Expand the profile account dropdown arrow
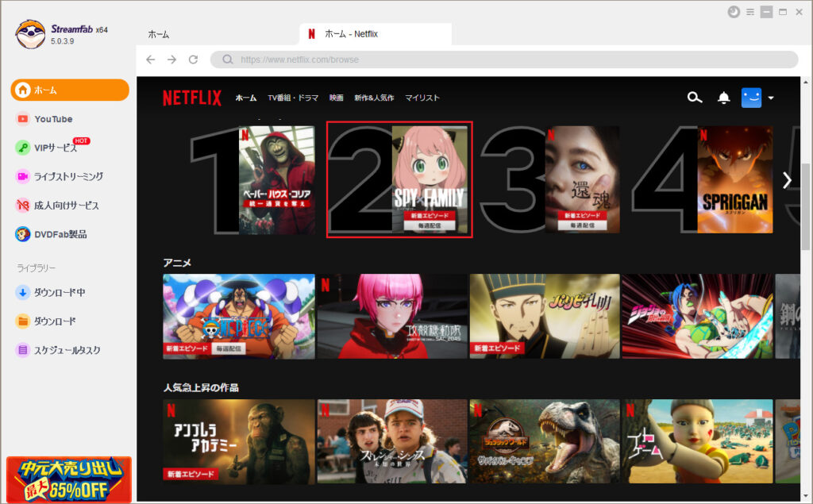Viewport: 813px width, 504px height. click(771, 98)
